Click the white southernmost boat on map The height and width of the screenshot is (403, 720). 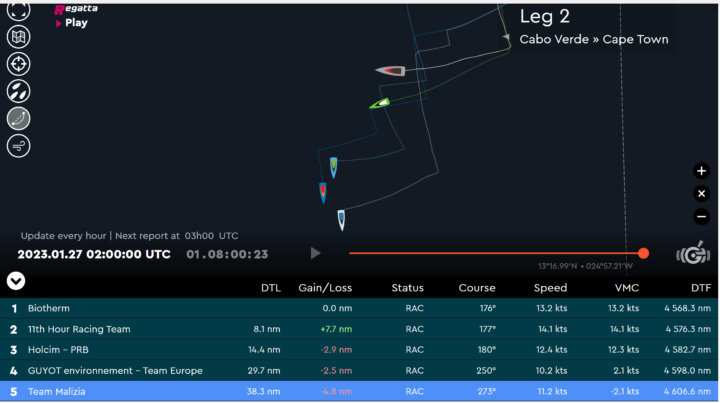(341, 220)
